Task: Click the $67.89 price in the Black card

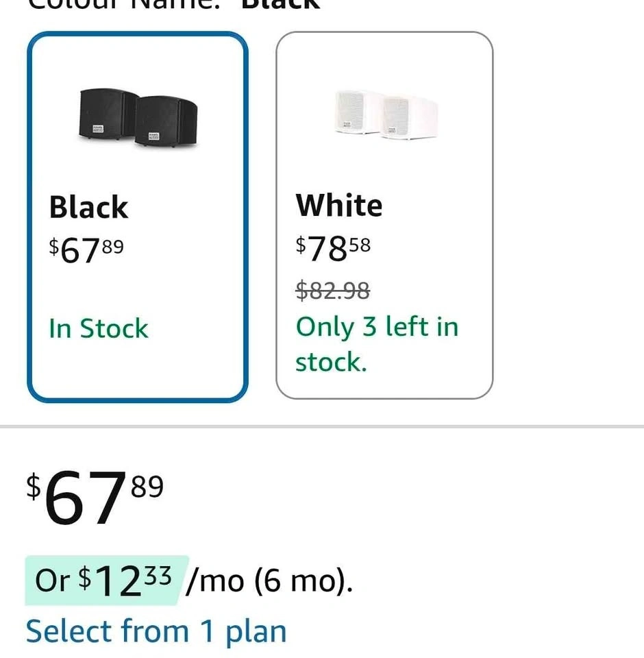Action: [87, 249]
